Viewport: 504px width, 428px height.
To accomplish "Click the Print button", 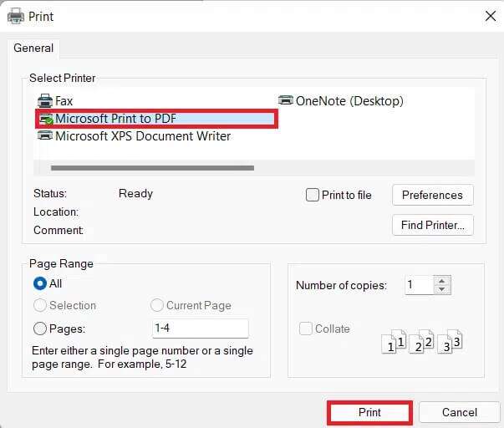I will pos(369,412).
